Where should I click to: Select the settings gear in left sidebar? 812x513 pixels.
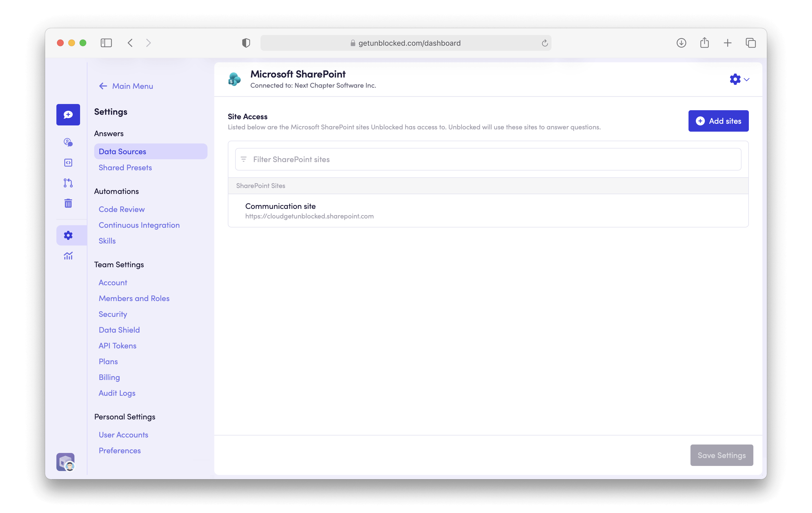pyautogui.click(x=68, y=235)
